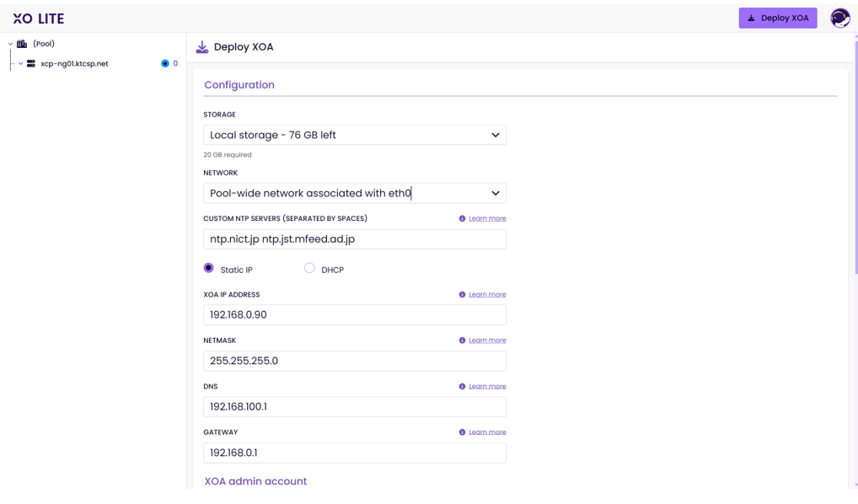
Task: Select the Static IP radio button
Action: coord(209,268)
